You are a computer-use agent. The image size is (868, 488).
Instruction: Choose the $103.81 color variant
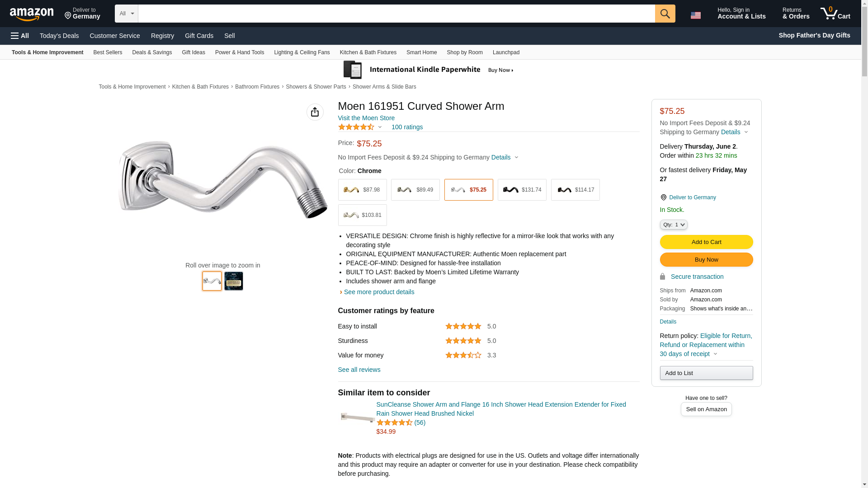[x=362, y=215]
